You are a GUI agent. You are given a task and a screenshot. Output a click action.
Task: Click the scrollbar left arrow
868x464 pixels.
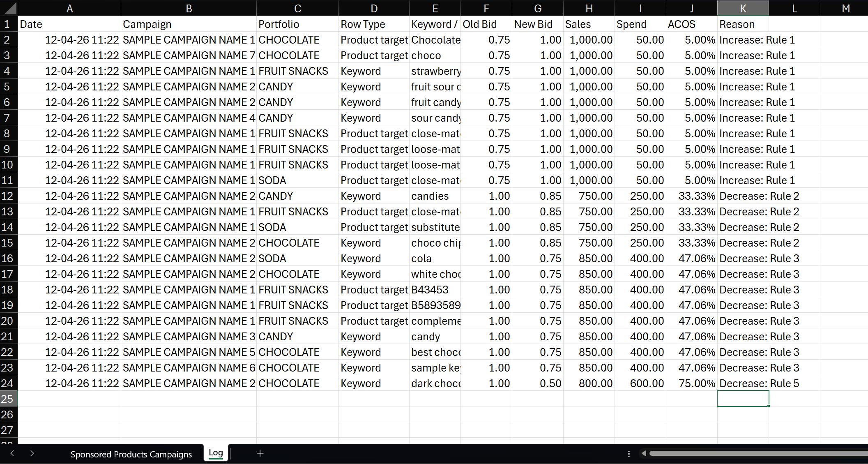point(644,453)
